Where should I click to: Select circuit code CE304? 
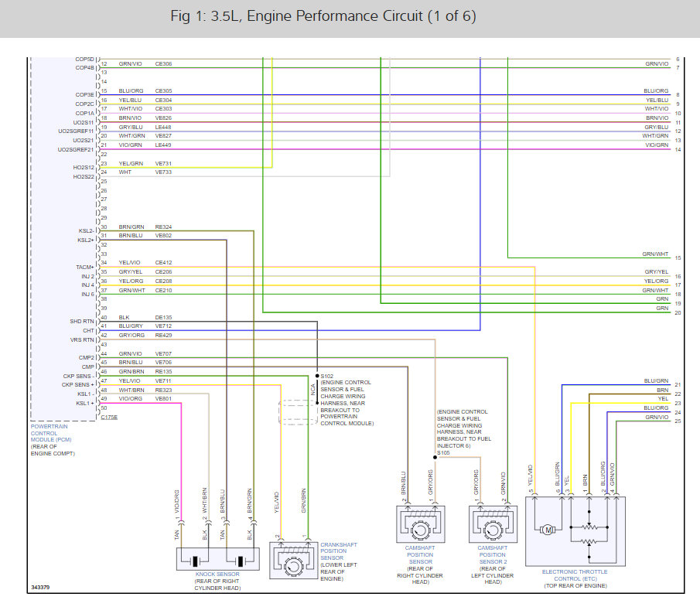click(x=163, y=100)
